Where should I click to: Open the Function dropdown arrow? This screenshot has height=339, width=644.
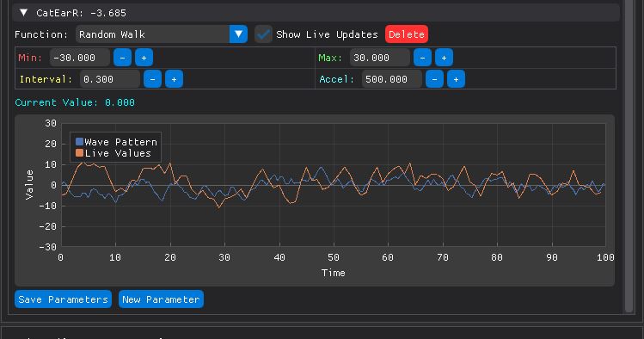tap(238, 34)
